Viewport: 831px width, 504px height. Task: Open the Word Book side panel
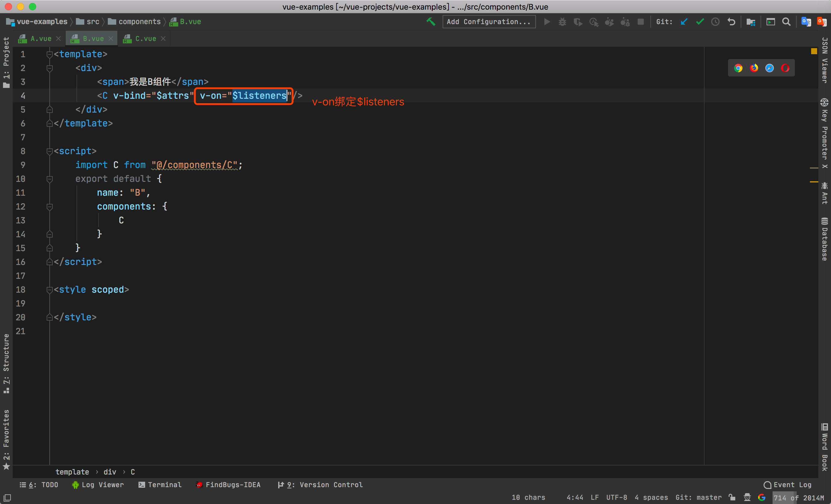point(825,447)
